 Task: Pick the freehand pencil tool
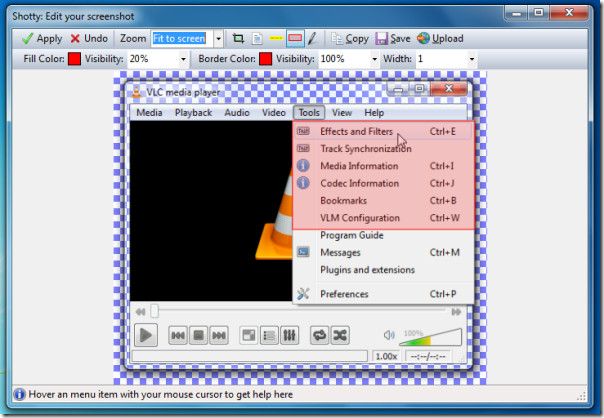coord(312,39)
